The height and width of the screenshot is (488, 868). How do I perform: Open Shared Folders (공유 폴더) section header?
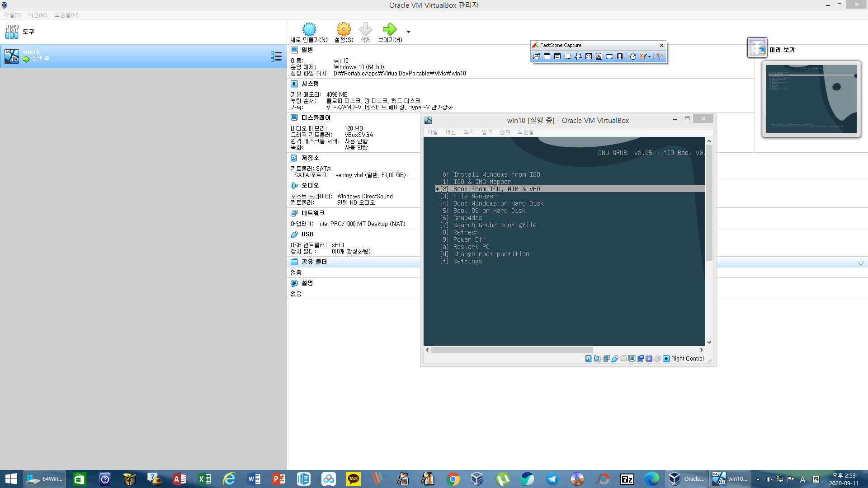[x=314, y=262]
